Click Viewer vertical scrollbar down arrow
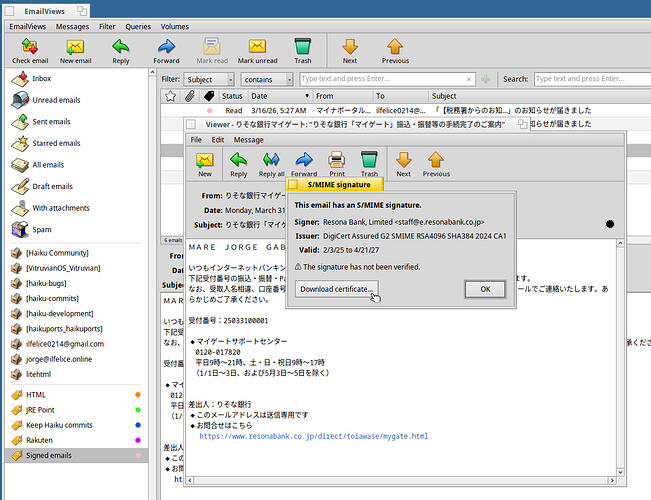Screen dimensions: 651x500 point(620,472)
